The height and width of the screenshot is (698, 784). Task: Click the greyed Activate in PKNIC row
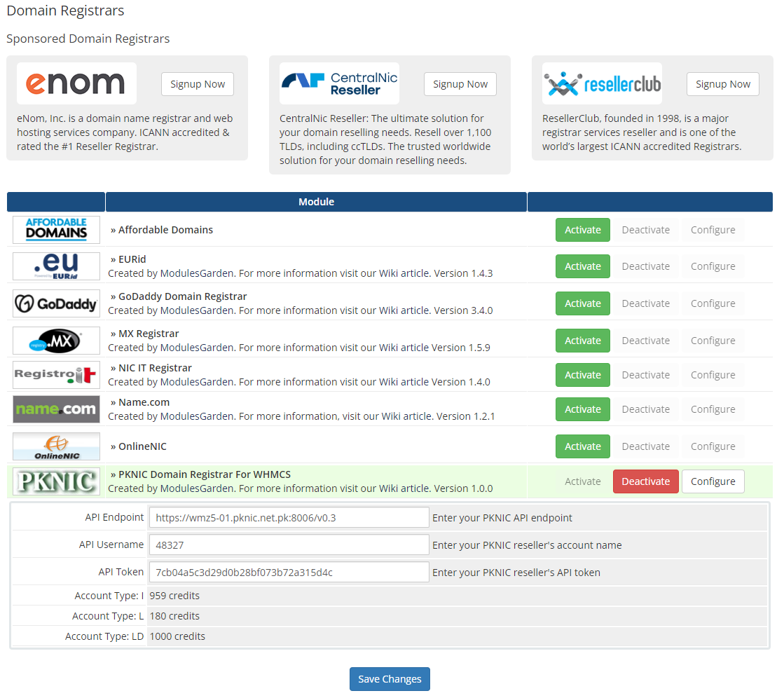click(582, 481)
